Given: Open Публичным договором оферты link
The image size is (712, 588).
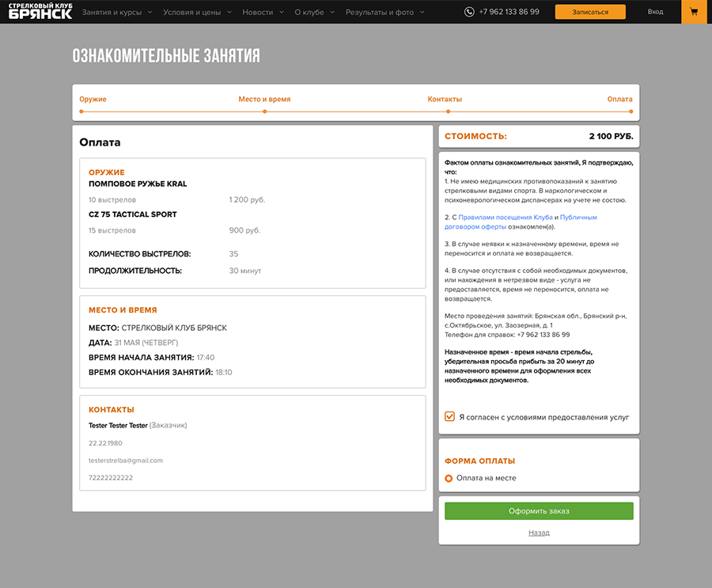Looking at the screenshot, I should pos(521,222).
